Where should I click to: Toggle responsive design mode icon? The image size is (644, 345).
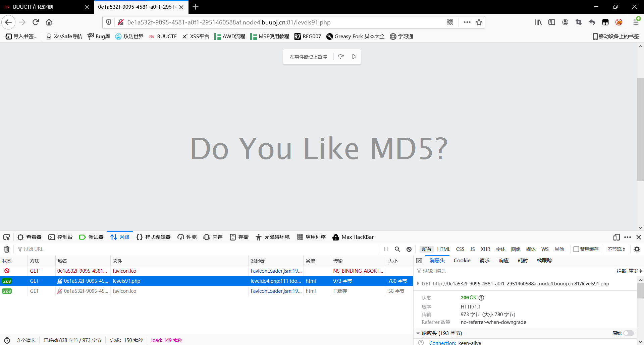coord(616,237)
